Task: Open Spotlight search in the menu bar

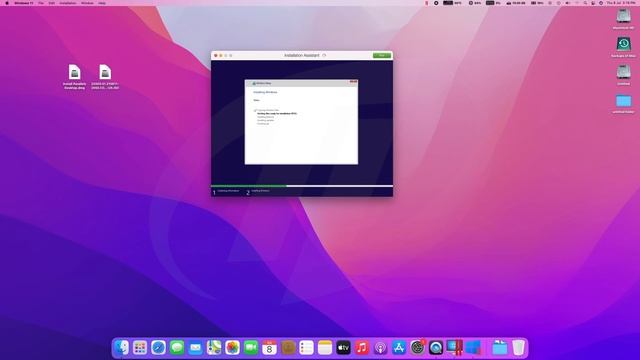Action: point(585,3)
